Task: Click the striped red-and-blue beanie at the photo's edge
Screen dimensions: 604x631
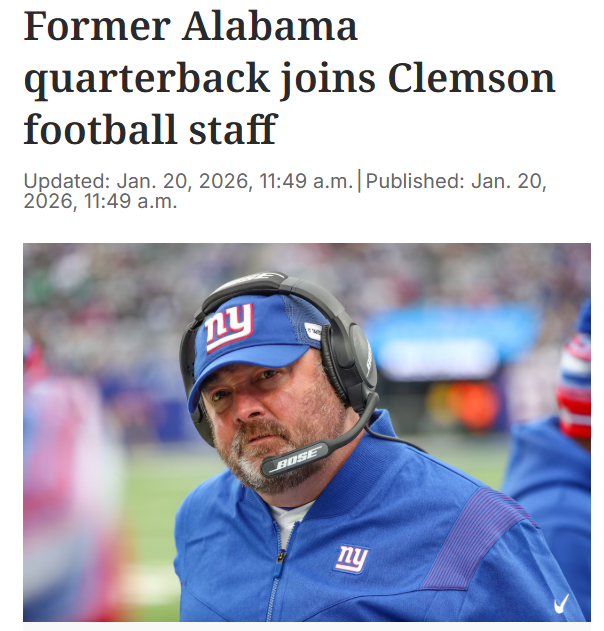Action: pos(576,385)
